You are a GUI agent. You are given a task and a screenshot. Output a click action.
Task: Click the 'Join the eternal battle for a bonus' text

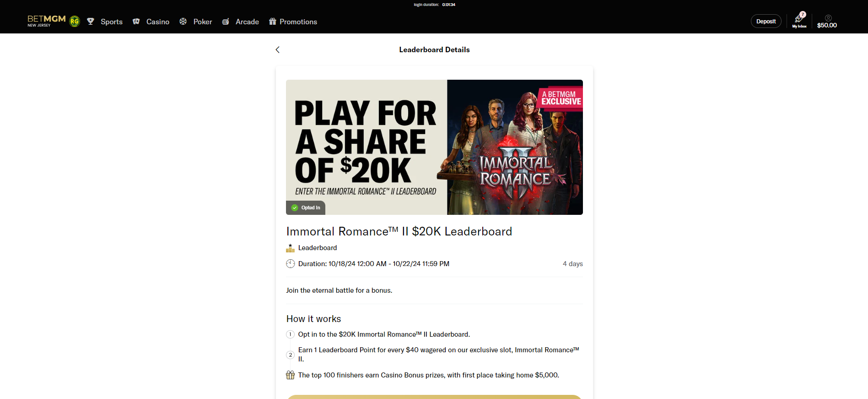[339, 290]
